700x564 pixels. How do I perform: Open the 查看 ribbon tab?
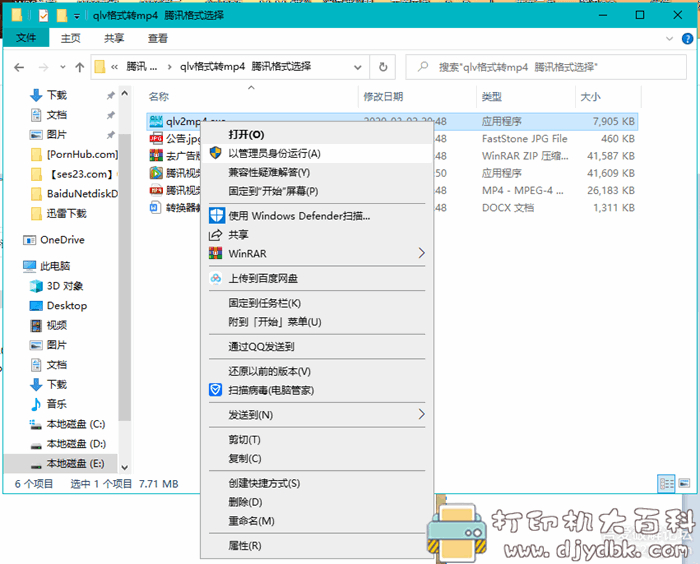(158, 38)
